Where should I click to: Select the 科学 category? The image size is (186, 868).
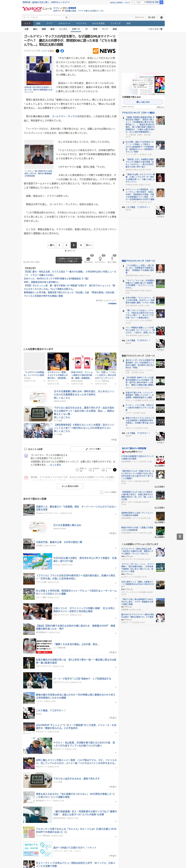[x=95, y=29]
